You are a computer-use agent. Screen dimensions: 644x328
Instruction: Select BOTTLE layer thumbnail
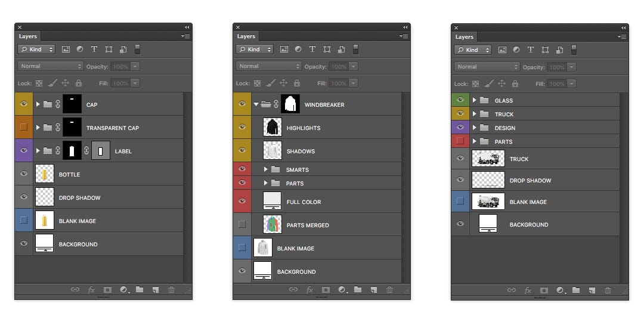pyautogui.click(x=44, y=174)
